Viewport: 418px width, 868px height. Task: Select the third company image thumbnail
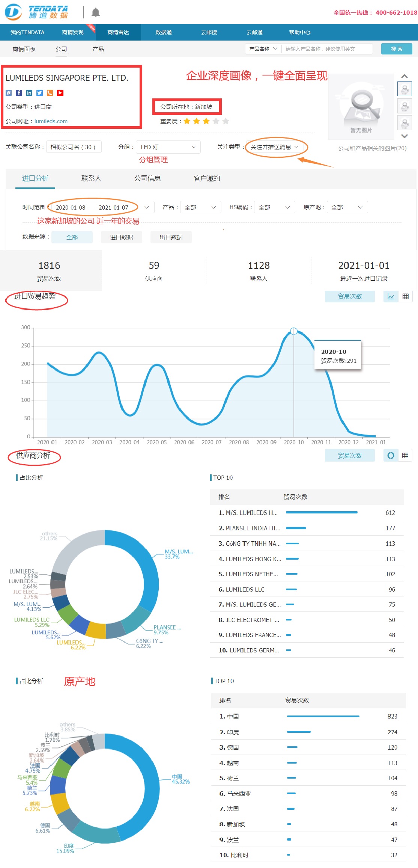[x=404, y=122]
